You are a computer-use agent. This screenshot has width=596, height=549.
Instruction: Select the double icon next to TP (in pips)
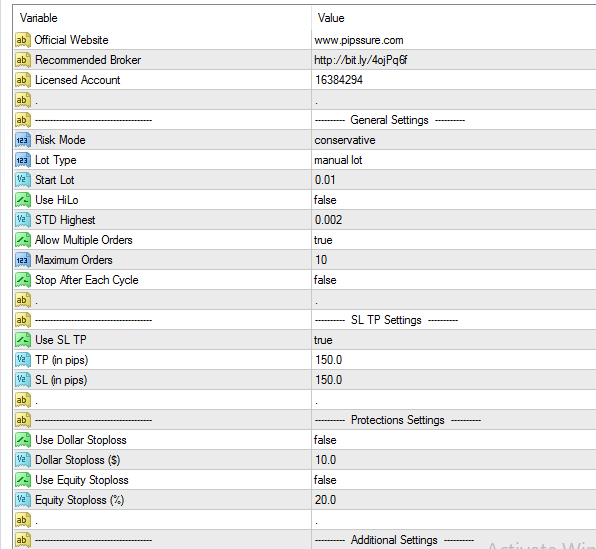pos(22,360)
